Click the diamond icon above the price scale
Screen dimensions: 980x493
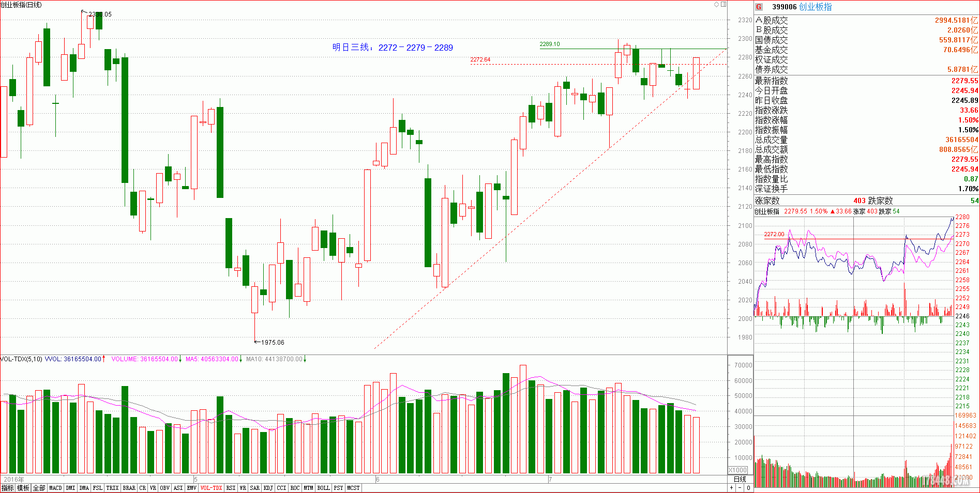pyautogui.click(x=716, y=4)
